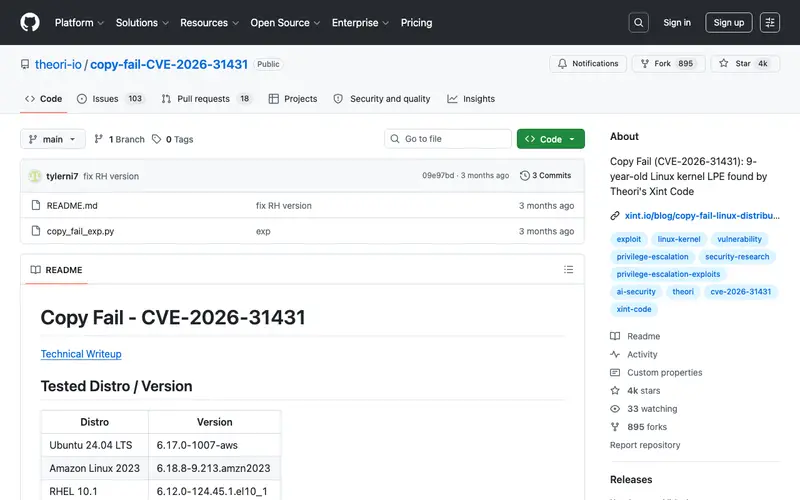Viewport: 800px width, 500px height.
Task: Click the history clock icon by Commits
Action: [x=524, y=176]
